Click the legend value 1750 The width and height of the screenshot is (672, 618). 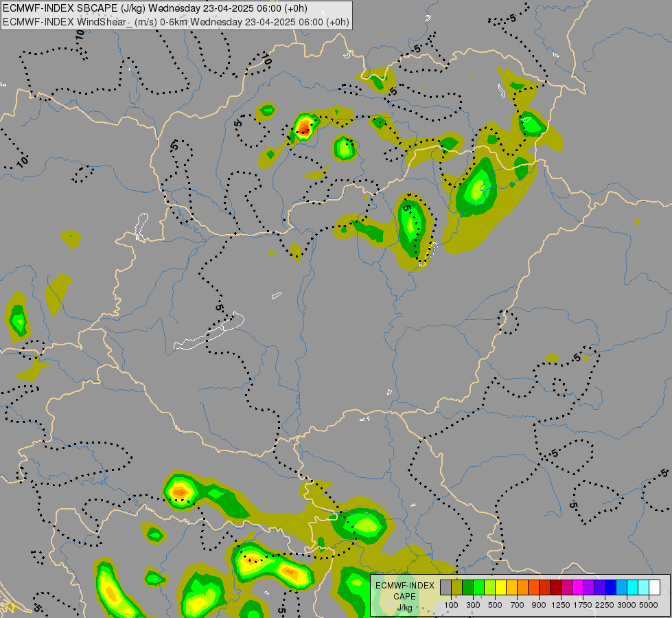coord(583,605)
